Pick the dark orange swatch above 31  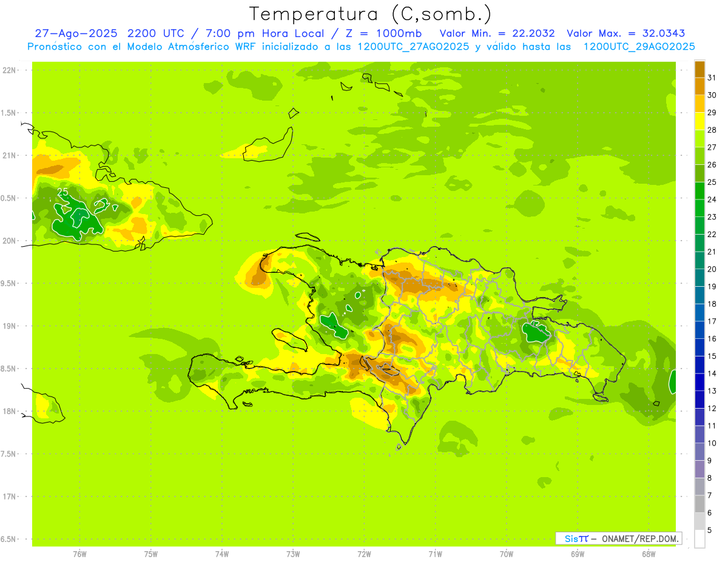coord(699,69)
